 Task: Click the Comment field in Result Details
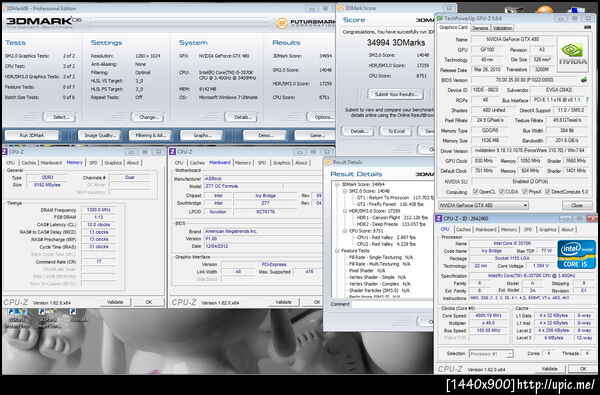(393, 304)
